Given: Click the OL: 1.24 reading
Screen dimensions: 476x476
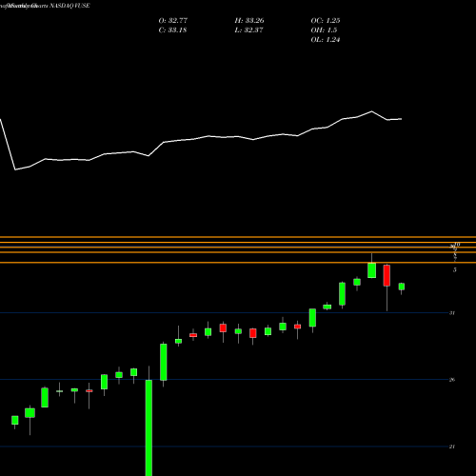Looking at the screenshot, I should click(326, 40).
